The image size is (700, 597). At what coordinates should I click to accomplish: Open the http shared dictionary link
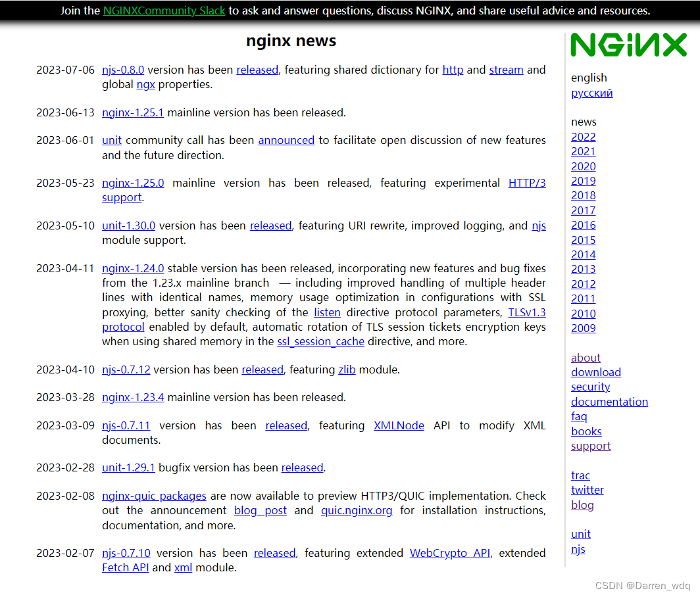[453, 70]
